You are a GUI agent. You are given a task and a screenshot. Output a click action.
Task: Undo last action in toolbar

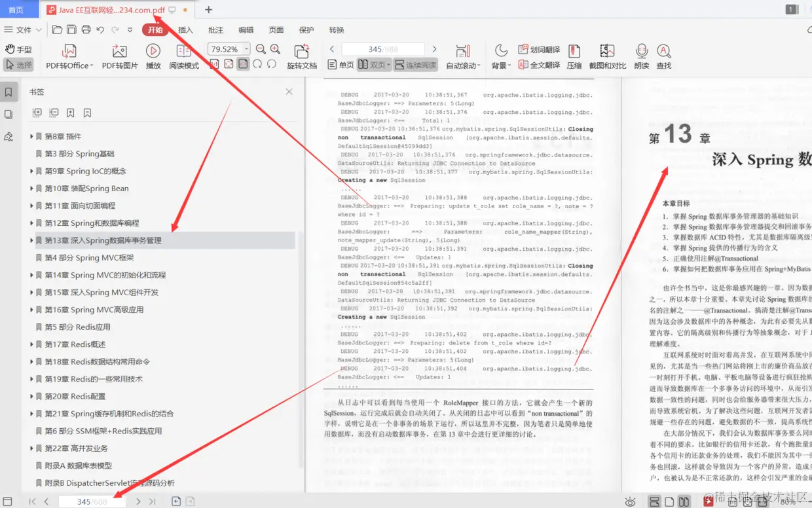100,29
